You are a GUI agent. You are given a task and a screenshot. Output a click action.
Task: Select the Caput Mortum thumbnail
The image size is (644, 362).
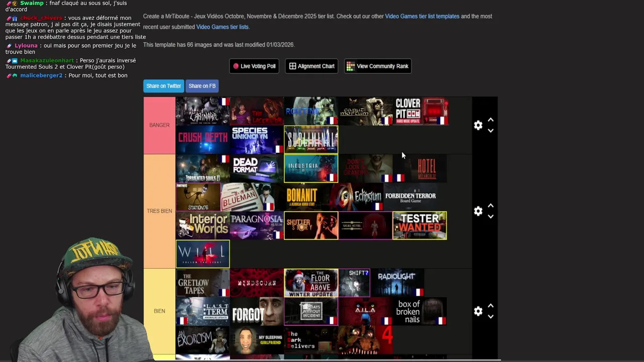point(365,111)
